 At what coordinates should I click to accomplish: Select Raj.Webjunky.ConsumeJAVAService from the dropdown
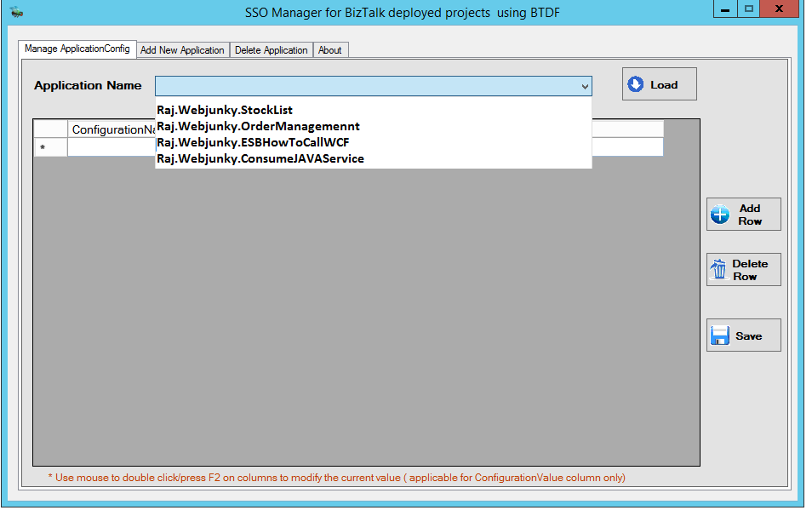pos(260,158)
